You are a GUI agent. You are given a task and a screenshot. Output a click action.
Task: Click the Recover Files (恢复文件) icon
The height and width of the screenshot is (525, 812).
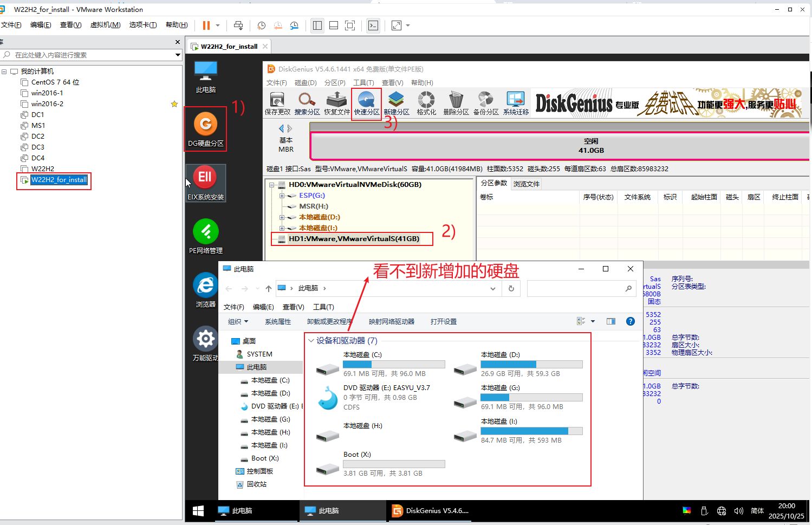click(337, 102)
